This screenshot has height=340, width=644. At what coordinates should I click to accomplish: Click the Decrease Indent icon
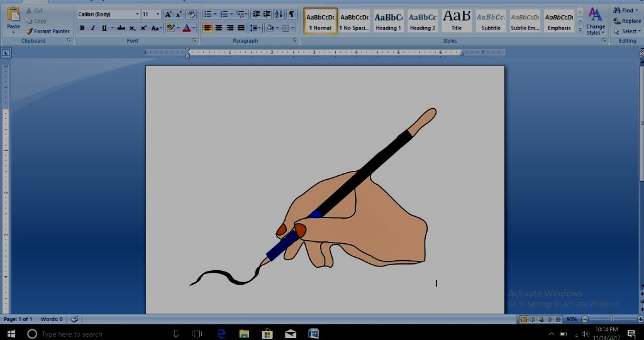[257, 14]
